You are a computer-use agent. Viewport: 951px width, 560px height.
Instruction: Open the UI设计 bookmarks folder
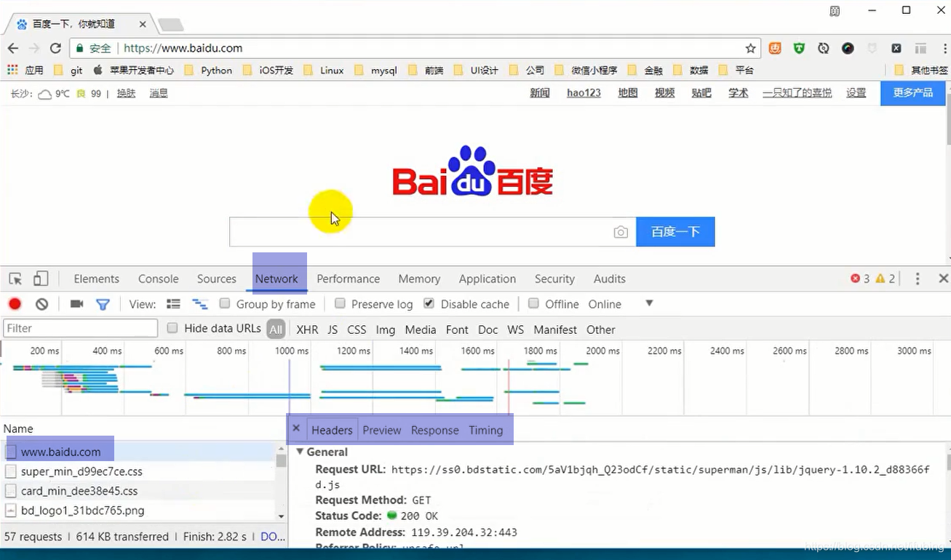click(x=476, y=71)
